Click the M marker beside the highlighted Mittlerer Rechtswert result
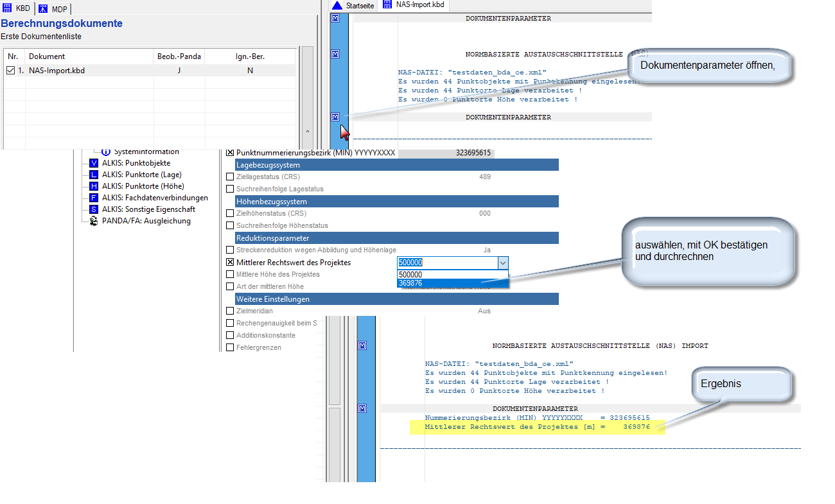The width and height of the screenshot is (835, 504). (x=362, y=408)
